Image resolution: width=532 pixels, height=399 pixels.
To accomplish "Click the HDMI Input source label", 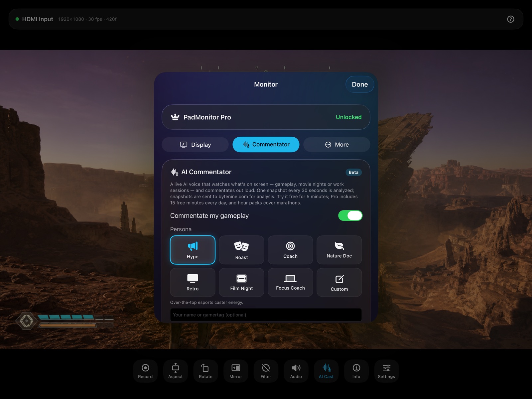I will click(x=38, y=19).
